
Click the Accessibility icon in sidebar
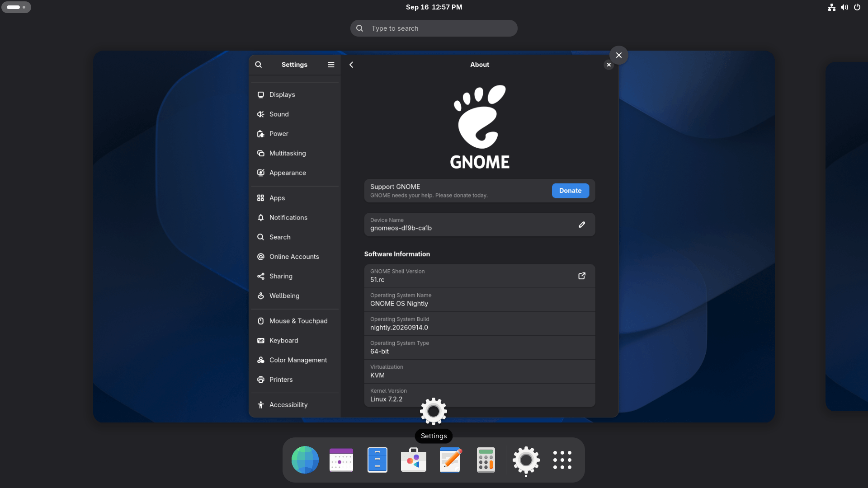(x=261, y=405)
